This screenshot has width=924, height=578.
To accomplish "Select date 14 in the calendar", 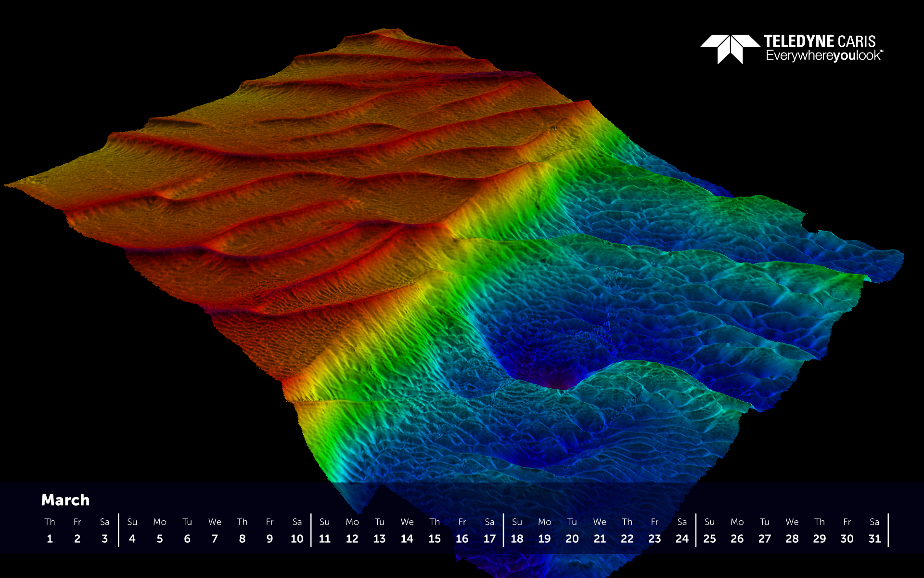I will coord(407,539).
